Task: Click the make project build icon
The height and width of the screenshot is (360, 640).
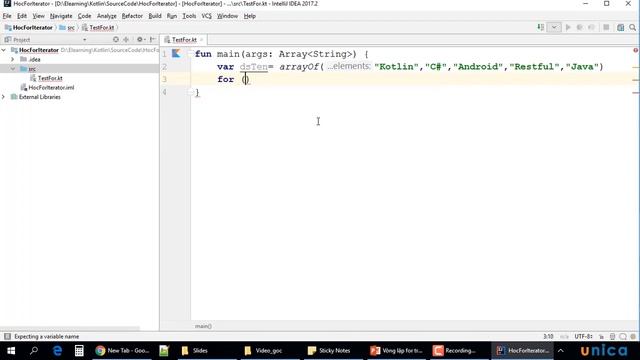Action: click(540, 27)
